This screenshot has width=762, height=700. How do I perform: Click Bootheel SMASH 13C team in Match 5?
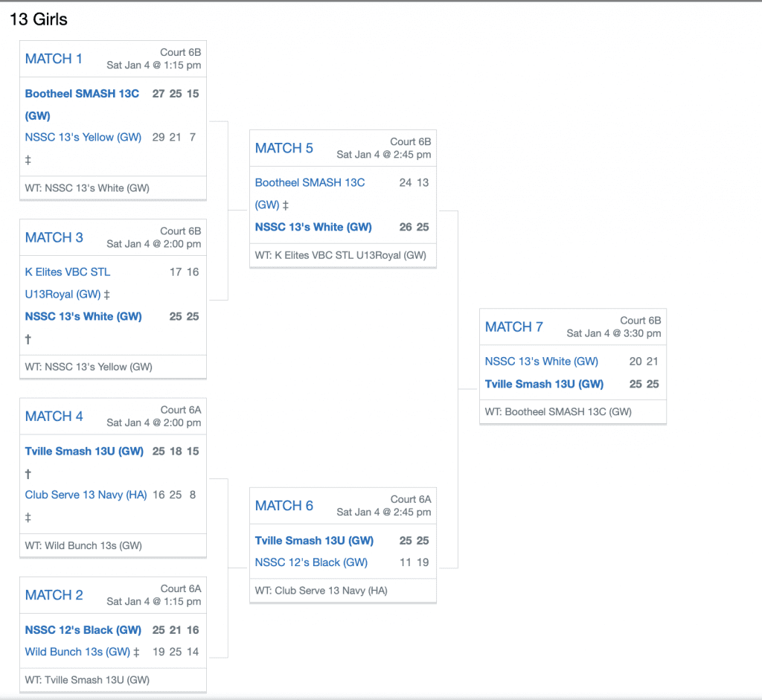[310, 193]
